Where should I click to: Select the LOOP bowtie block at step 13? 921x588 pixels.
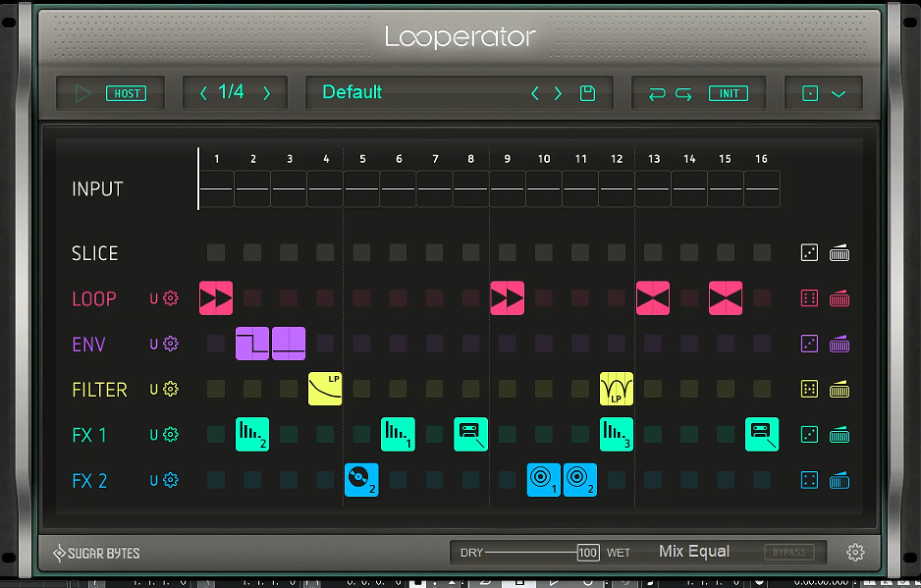click(x=653, y=298)
